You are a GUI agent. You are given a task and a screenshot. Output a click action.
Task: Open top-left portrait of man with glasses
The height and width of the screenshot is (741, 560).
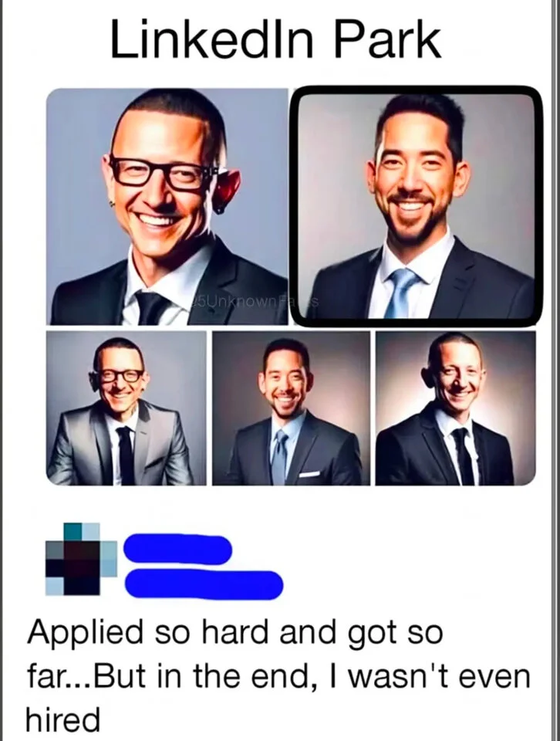[x=167, y=207]
